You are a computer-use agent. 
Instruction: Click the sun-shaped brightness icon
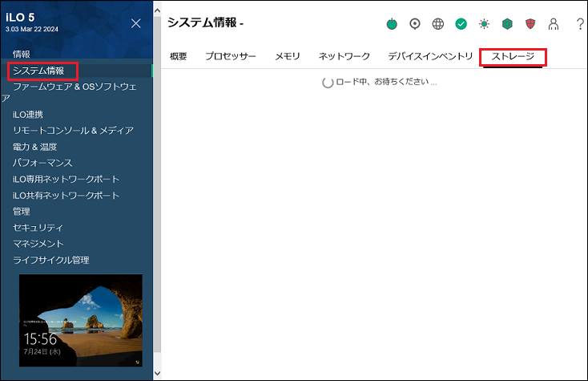484,24
